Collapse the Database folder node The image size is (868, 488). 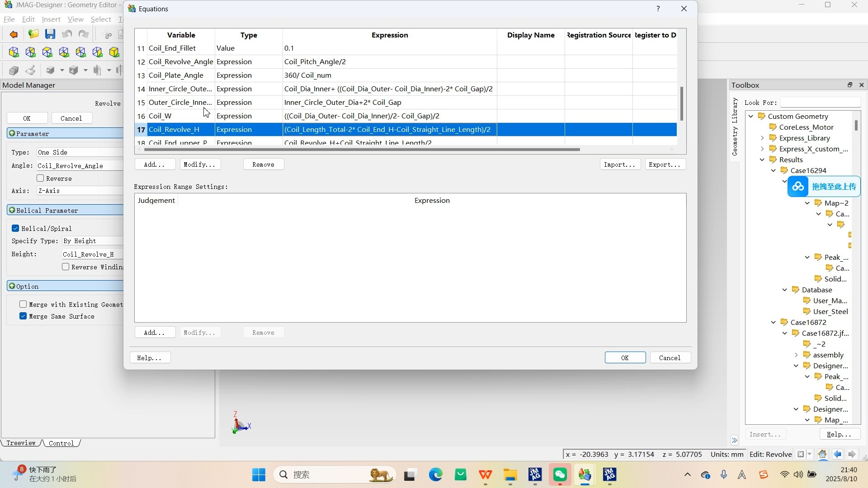click(785, 290)
